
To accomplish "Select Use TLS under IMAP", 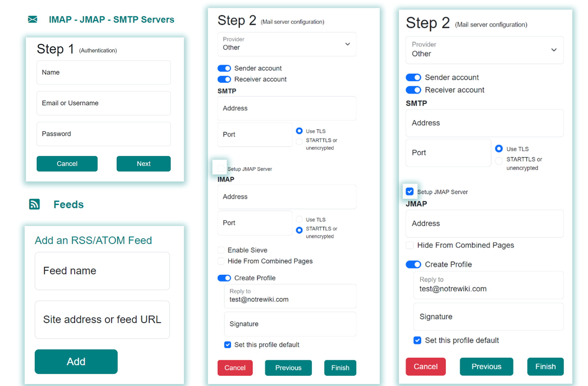I will click(299, 219).
